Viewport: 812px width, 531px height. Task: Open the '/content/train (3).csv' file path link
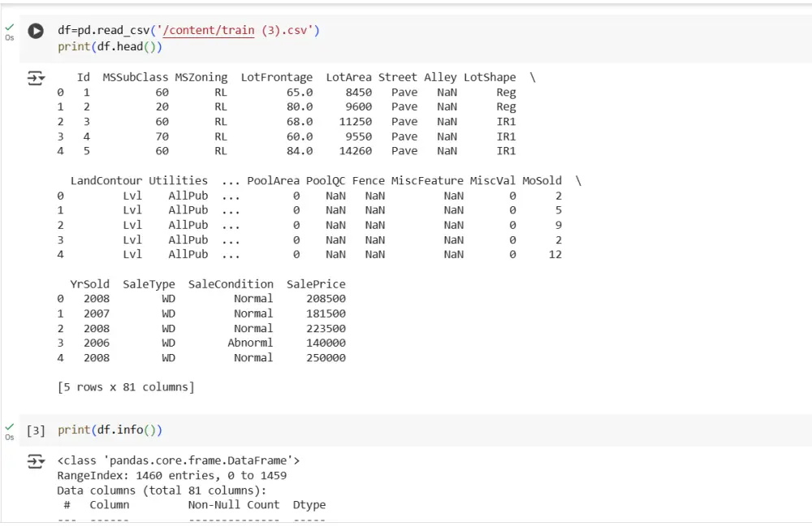click(218, 31)
